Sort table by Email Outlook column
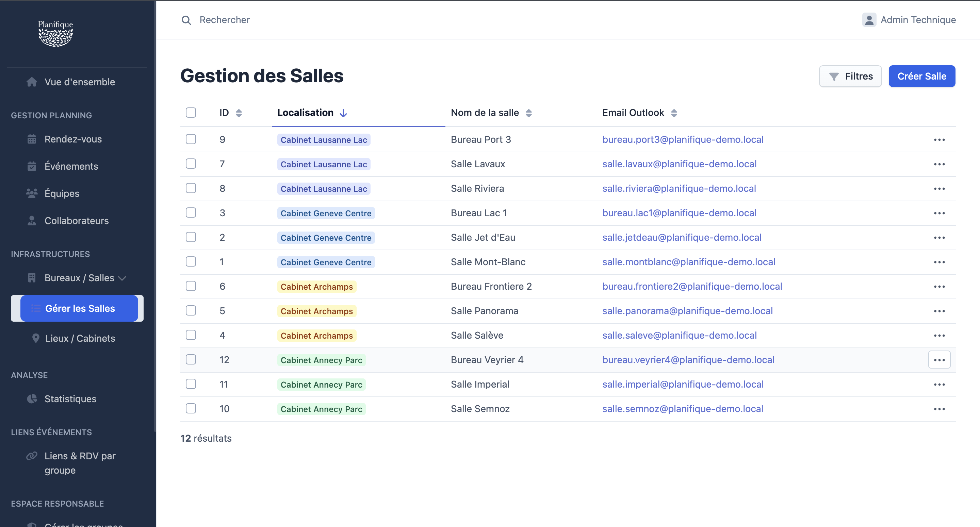This screenshot has height=527, width=980. tap(639, 113)
